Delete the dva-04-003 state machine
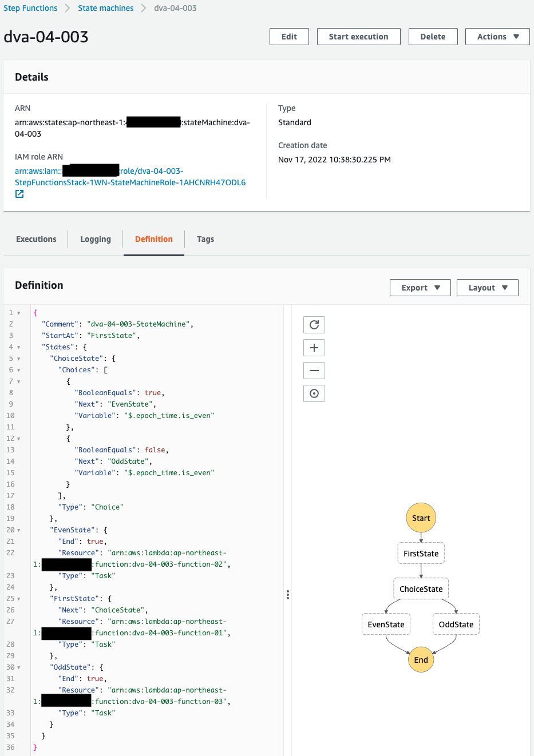This screenshot has height=756, width=534. tap(433, 36)
